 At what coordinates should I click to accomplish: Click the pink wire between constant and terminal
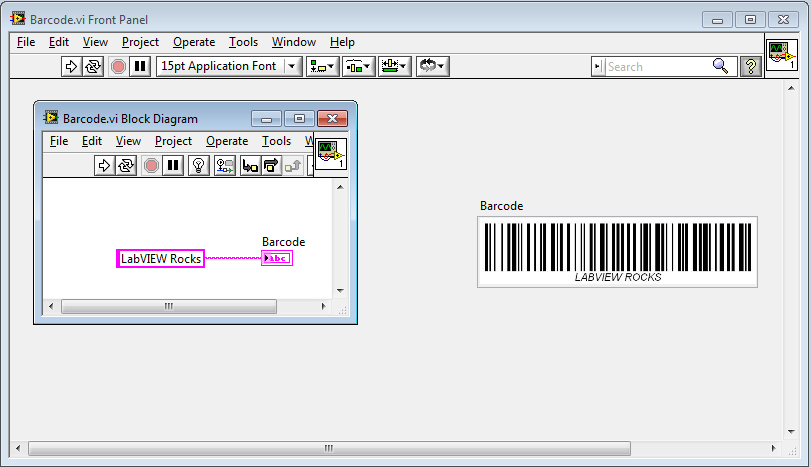coord(233,258)
